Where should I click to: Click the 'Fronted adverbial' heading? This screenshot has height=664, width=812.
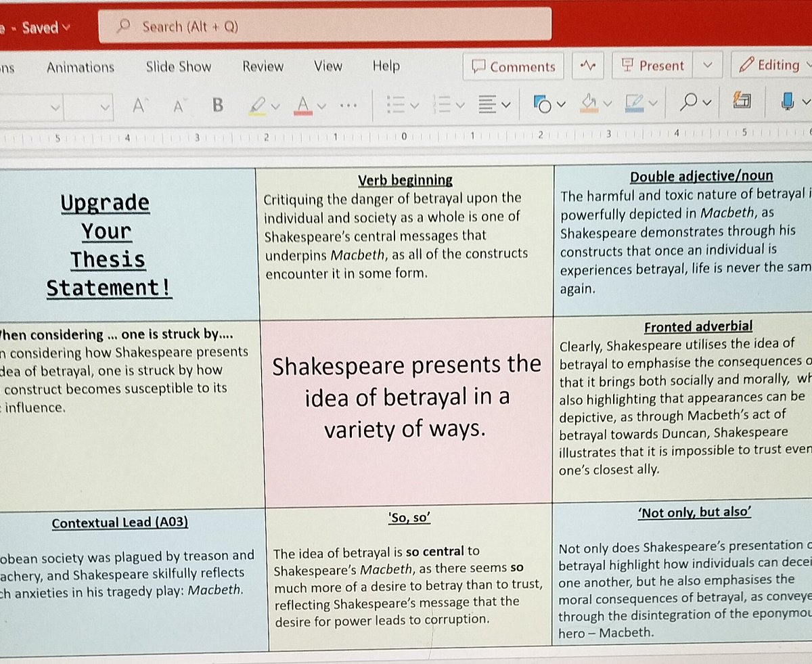pyautogui.click(x=698, y=327)
